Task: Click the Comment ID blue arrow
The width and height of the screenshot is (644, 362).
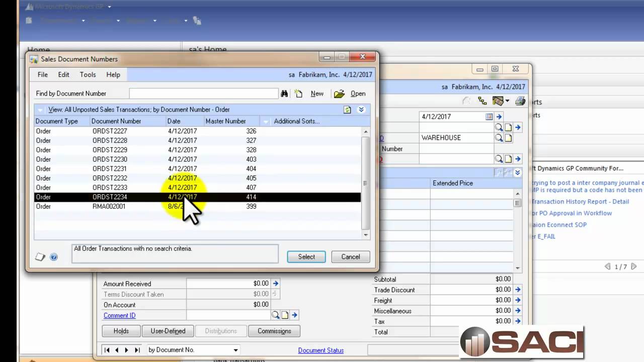Action: [295, 315]
